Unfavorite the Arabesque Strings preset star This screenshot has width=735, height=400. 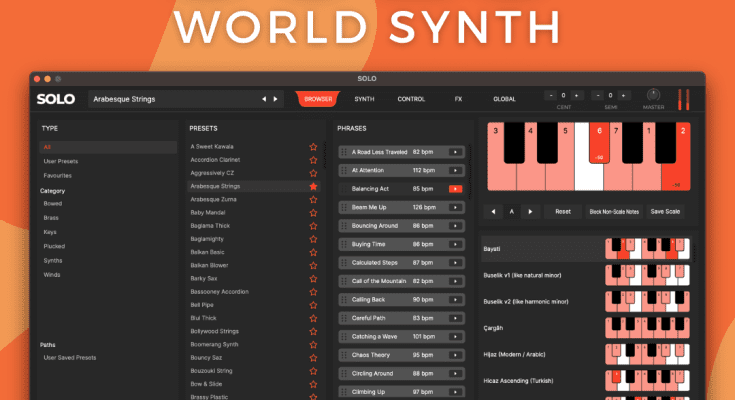click(313, 186)
